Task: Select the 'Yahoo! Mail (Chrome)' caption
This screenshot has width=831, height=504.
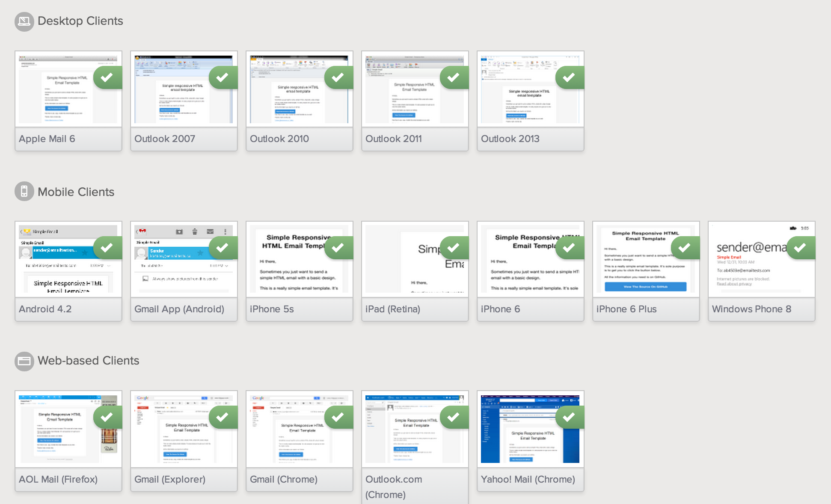Action: point(528,480)
